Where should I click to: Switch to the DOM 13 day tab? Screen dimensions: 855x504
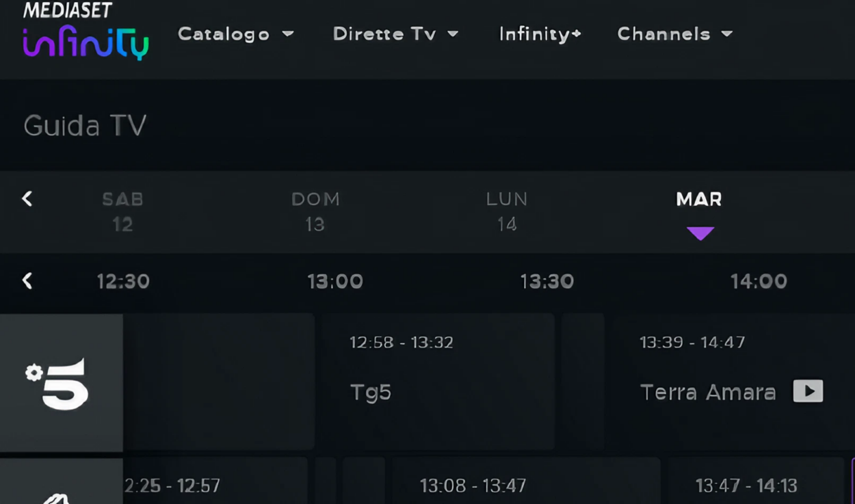(315, 211)
